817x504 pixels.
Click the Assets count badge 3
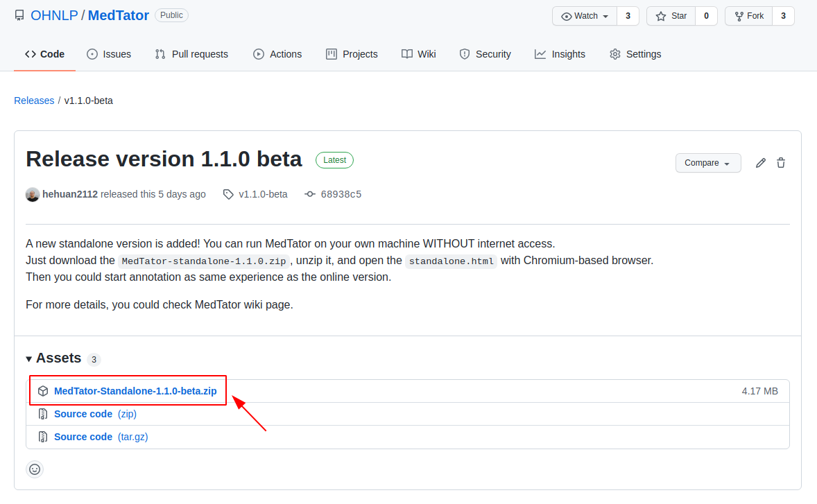coord(94,359)
